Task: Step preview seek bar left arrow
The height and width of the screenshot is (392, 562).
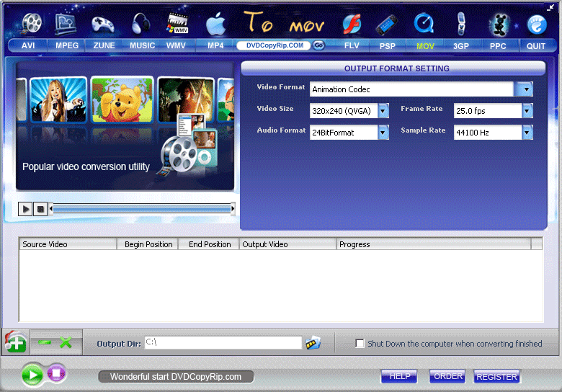Action: (x=51, y=208)
